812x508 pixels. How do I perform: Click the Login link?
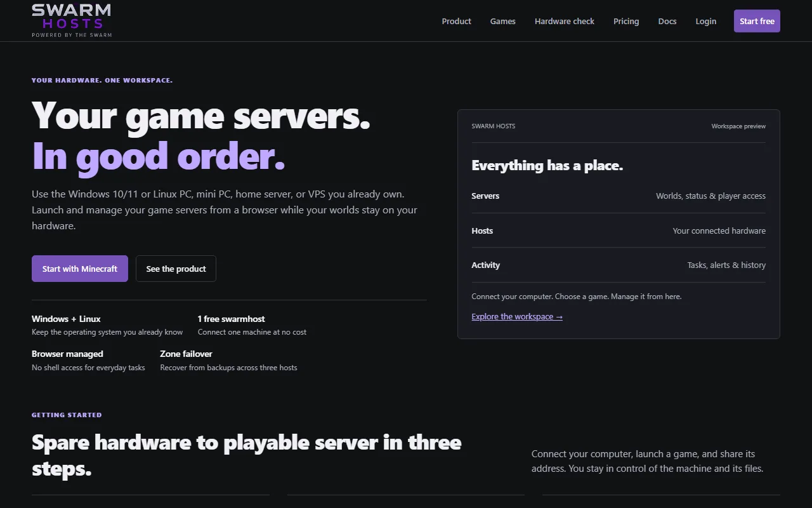[x=705, y=21]
